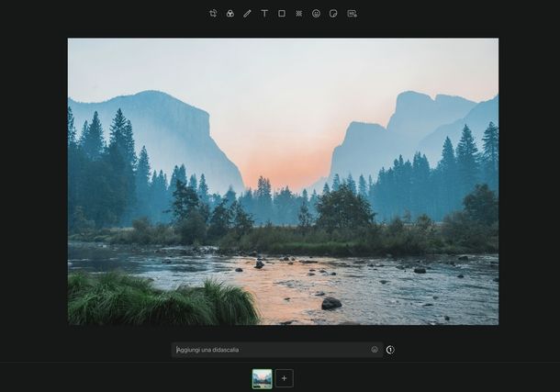Click the HD media quality icon
The width and height of the screenshot is (560, 392).
point(353,14)
